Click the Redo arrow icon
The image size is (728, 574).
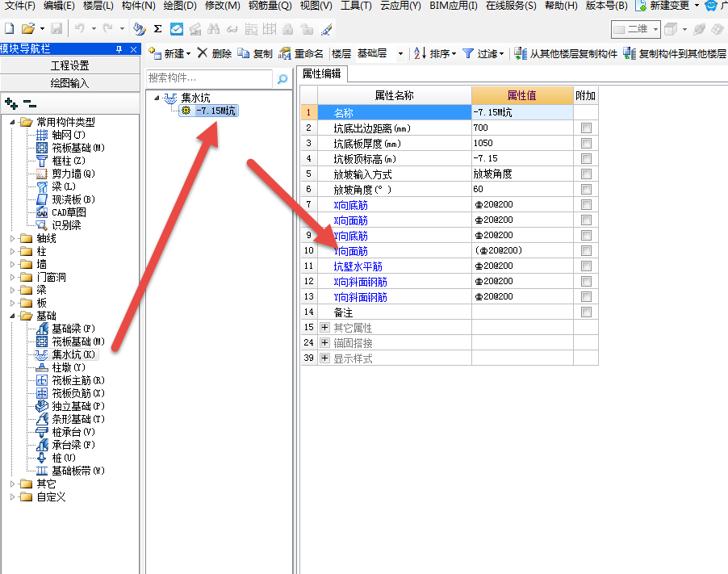[107, 29]
